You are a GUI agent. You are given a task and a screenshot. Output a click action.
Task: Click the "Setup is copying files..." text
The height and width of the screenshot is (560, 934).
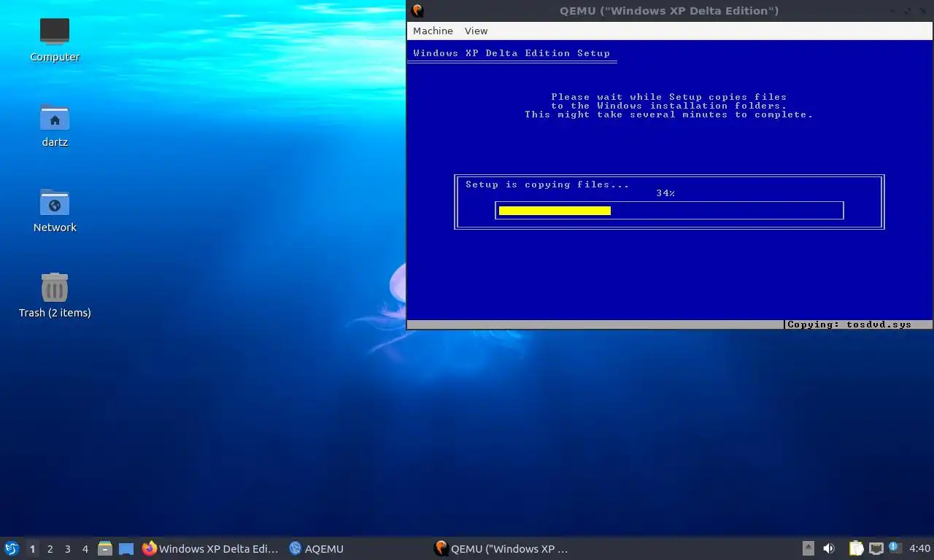pos(547,184)
